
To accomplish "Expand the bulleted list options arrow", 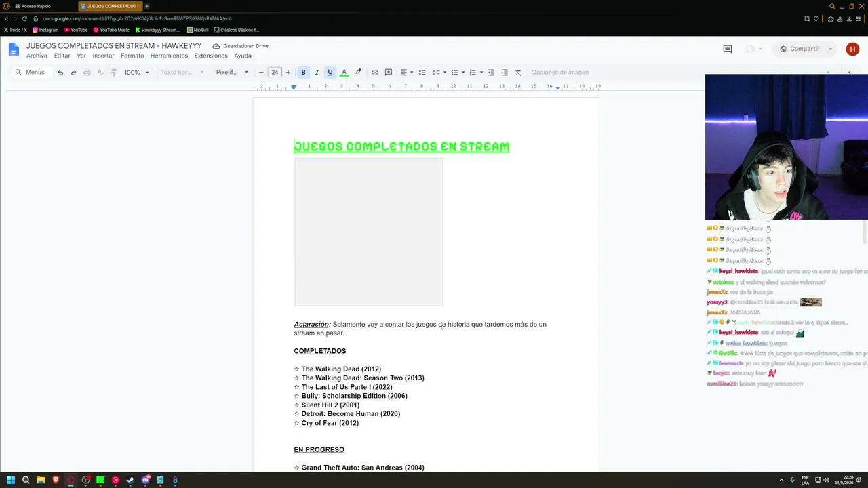I will coord(462,73).
